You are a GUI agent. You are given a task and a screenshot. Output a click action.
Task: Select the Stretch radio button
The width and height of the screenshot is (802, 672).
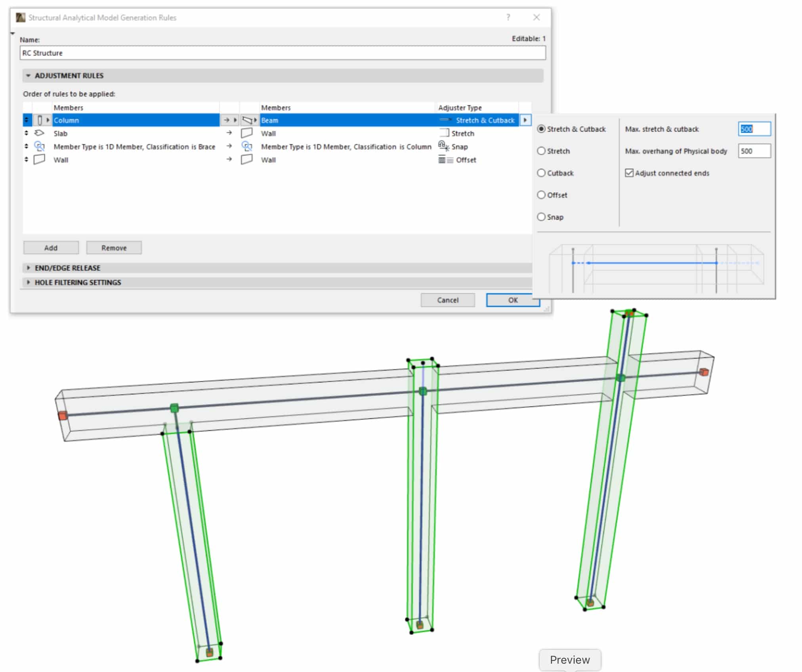click(x=541, y=151)
